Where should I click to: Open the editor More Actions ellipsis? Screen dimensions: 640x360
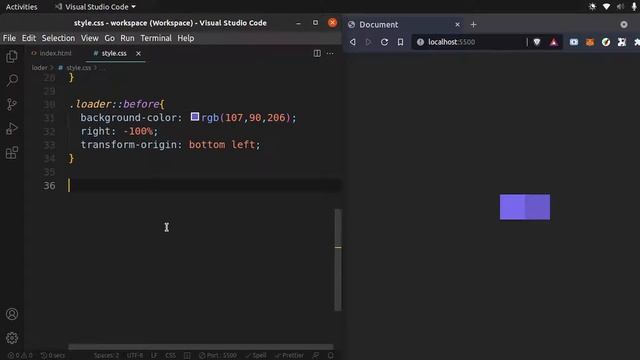330,53
